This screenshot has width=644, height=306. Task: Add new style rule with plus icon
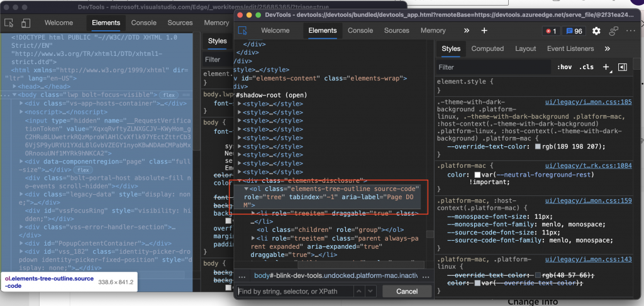click(606, 67)
